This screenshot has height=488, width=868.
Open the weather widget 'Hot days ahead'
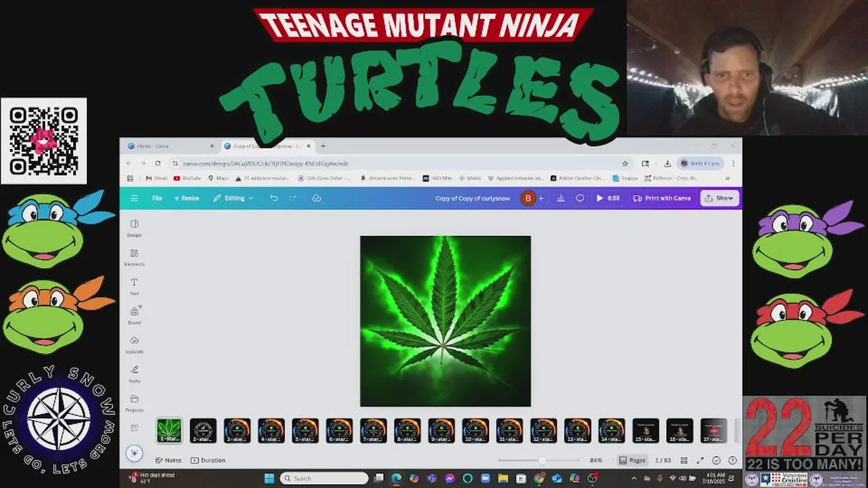point(152,478)
